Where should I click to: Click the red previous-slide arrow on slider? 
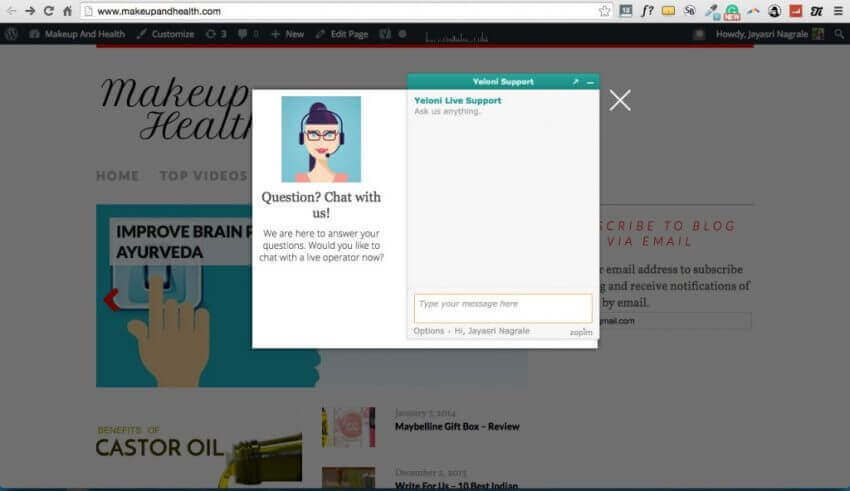point(111,300)
